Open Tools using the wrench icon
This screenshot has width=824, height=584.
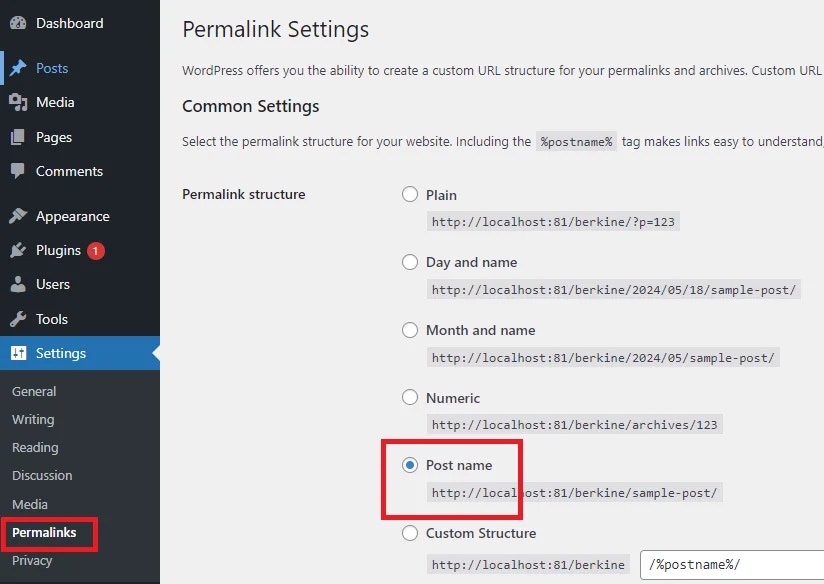pyautogui.click(x=18, y=318)
